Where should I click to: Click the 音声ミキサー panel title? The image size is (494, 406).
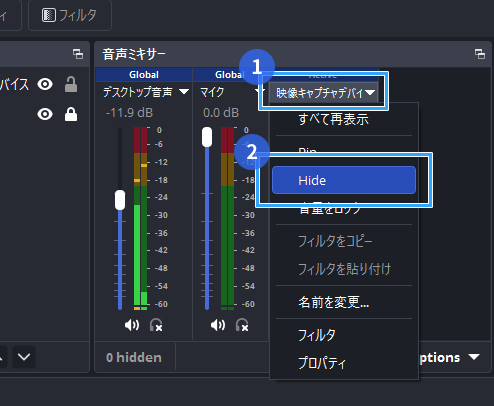pos(134,54)
